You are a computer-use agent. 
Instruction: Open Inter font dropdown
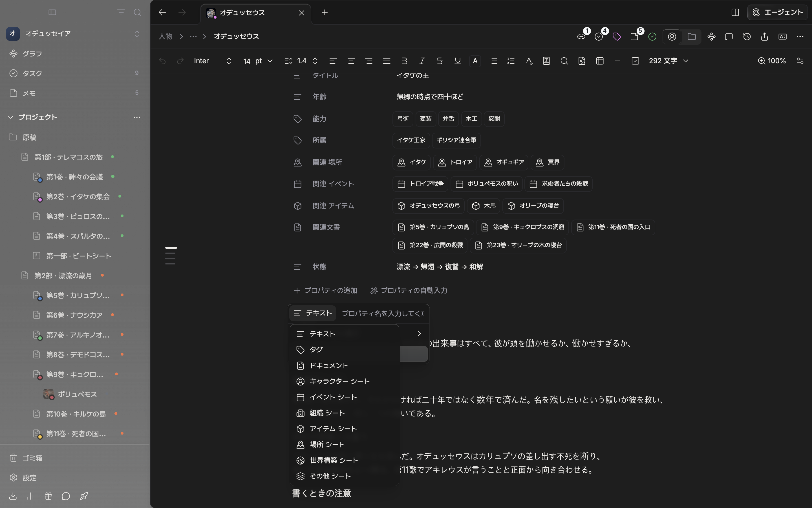212,61
